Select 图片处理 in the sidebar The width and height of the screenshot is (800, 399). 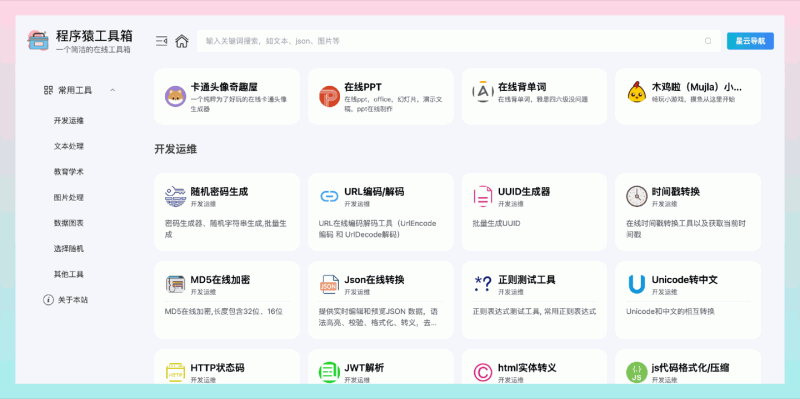point(69,197)
